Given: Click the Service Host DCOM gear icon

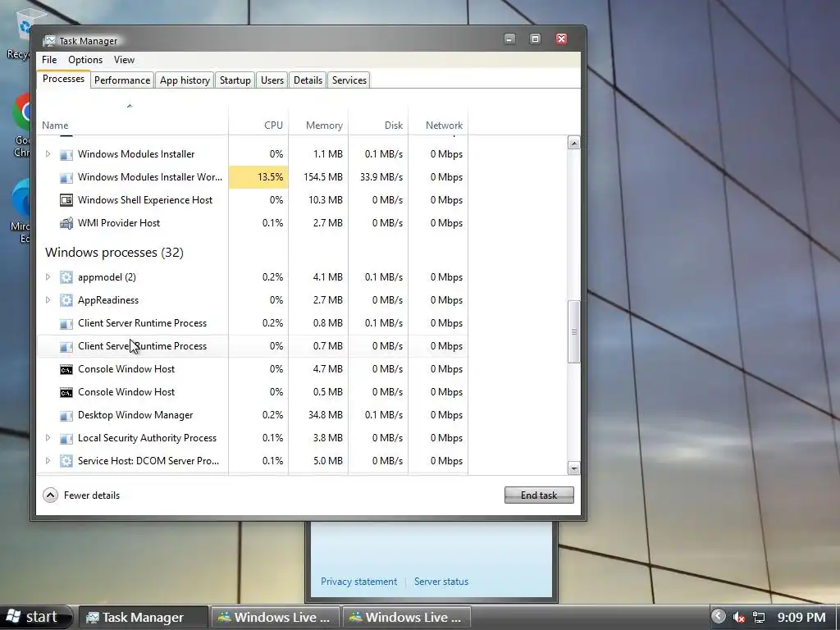Looking at the screenshot, I should pyautogui.click(x=66, y=461).
